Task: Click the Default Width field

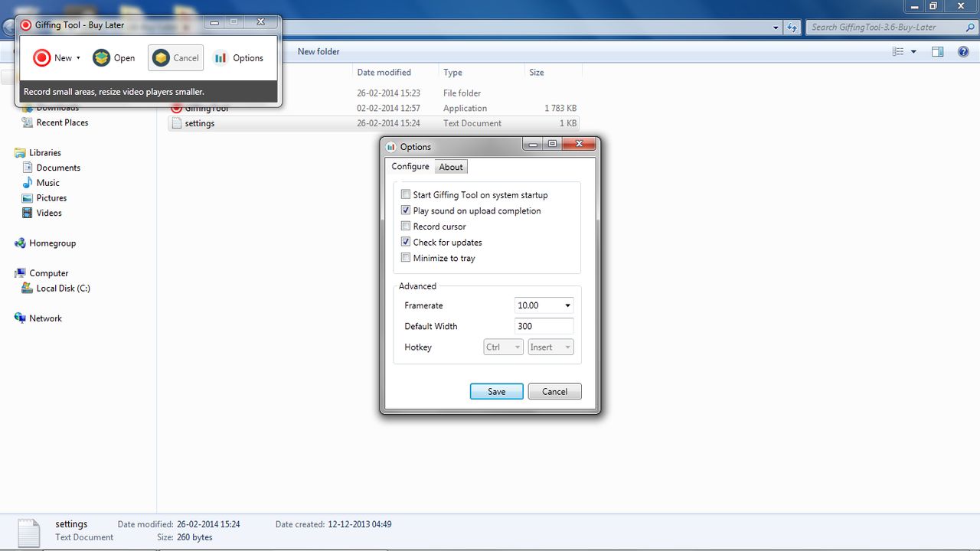Action: point(544,326)
